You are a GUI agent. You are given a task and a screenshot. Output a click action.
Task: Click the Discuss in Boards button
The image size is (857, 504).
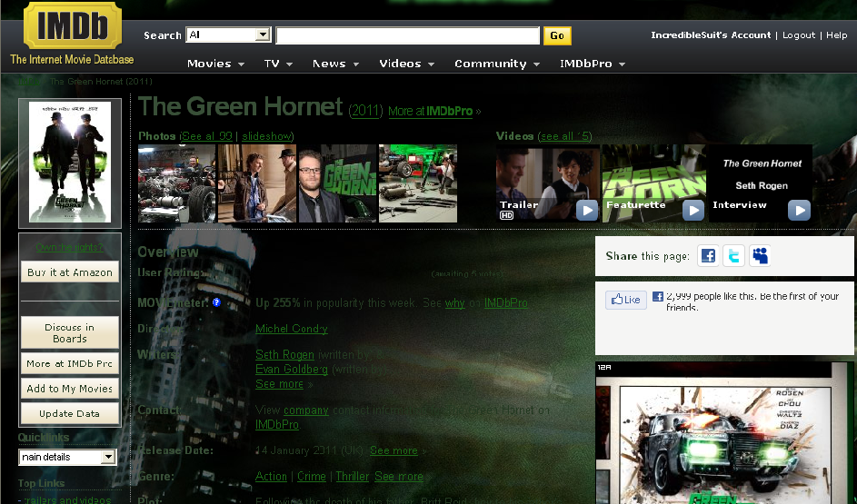coord(69,333)
